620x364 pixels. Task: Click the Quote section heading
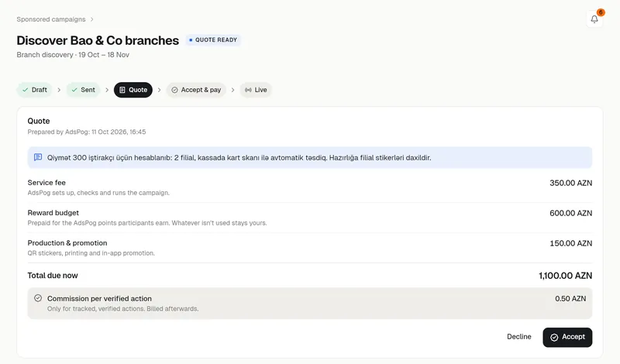coord(39,121)
